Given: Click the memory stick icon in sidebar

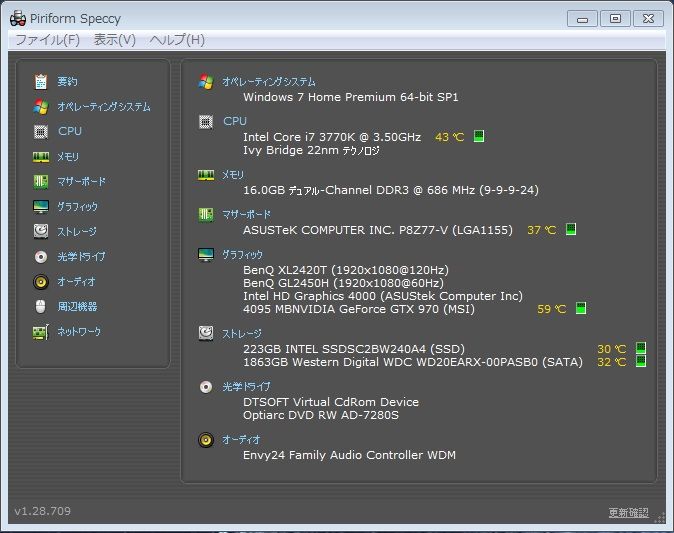Looking at the screenshot, I should point(41,157).
